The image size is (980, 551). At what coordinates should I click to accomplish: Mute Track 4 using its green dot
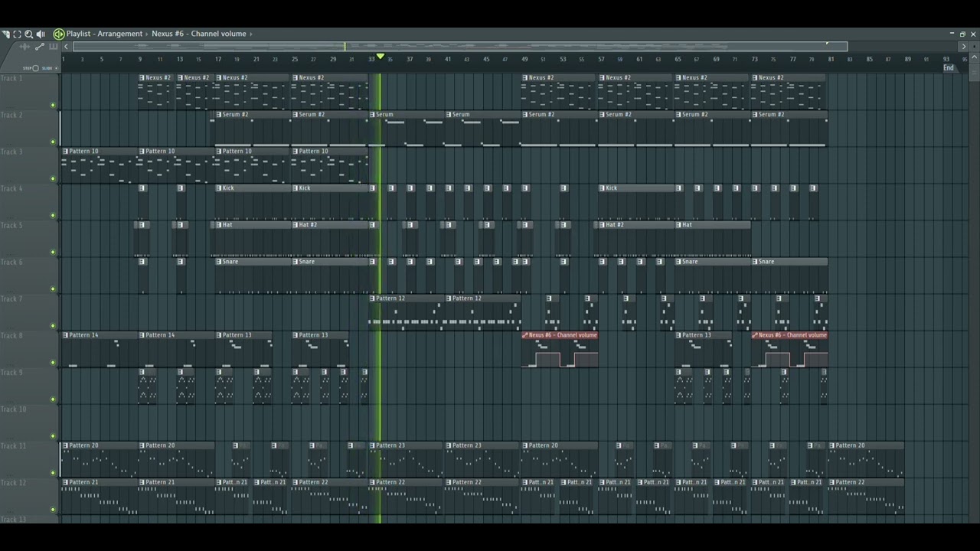(x=53, y=215)
